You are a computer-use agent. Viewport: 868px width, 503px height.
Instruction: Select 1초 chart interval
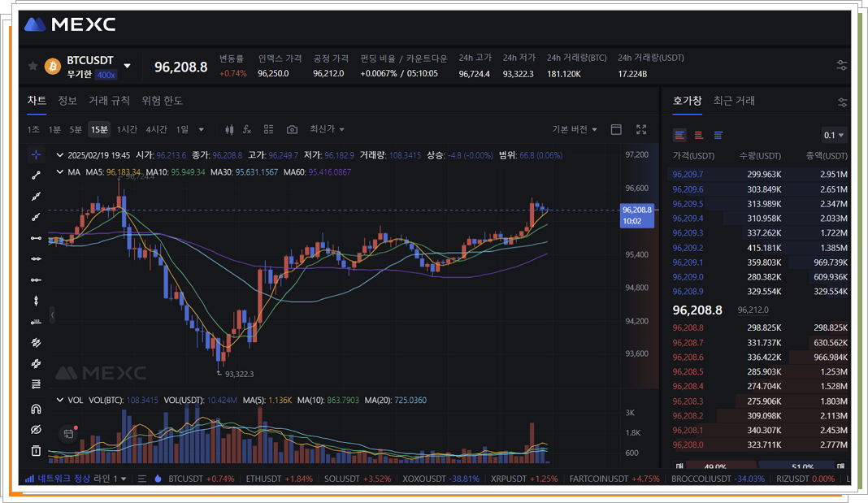click(33, 129)
